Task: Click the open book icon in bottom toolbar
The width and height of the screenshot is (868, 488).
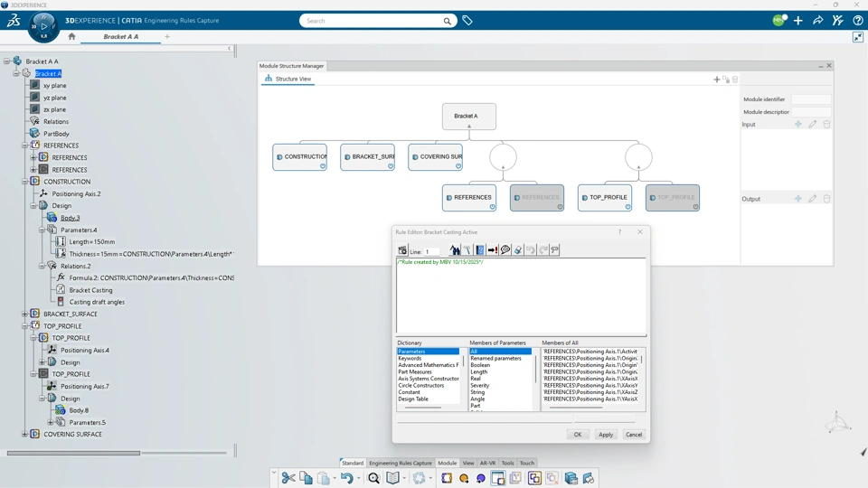Action: coord(392,478)
